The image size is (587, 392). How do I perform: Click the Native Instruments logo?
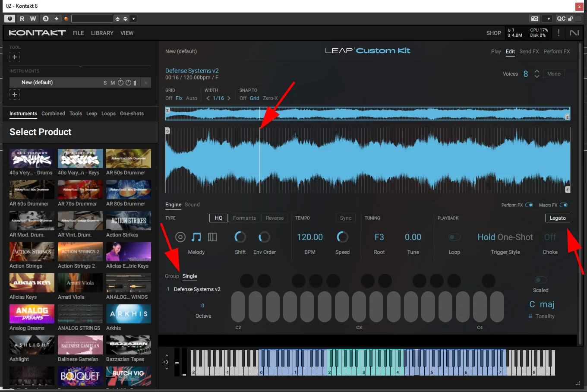pyautogui.click(x=574, y=33)
